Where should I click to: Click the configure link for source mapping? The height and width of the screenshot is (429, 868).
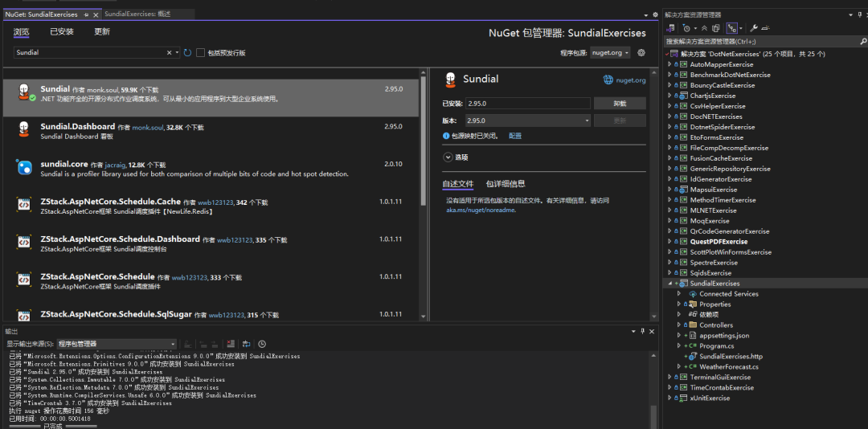[x=515, y=136]
